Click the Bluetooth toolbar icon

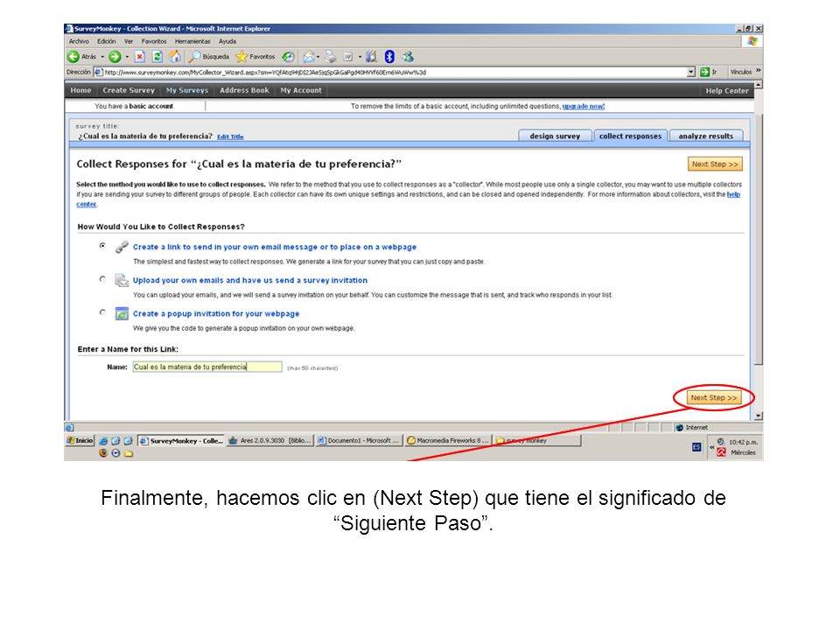(390, 57)
